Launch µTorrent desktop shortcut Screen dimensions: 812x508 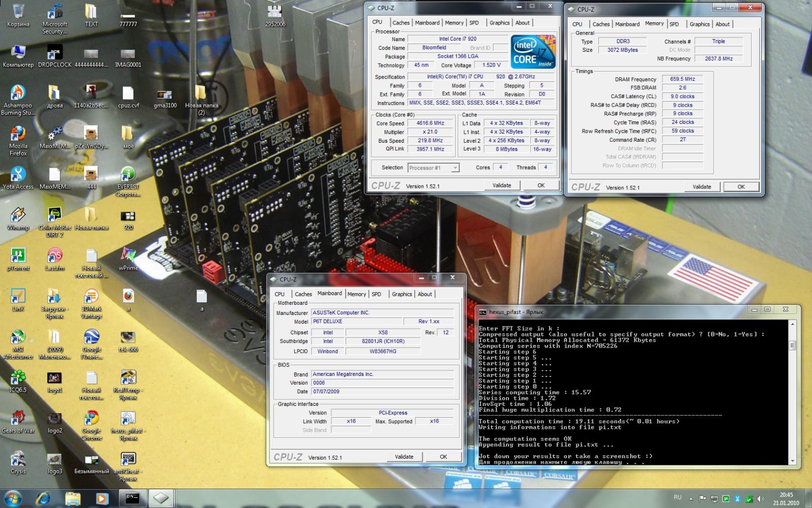(x=18, y=260)
